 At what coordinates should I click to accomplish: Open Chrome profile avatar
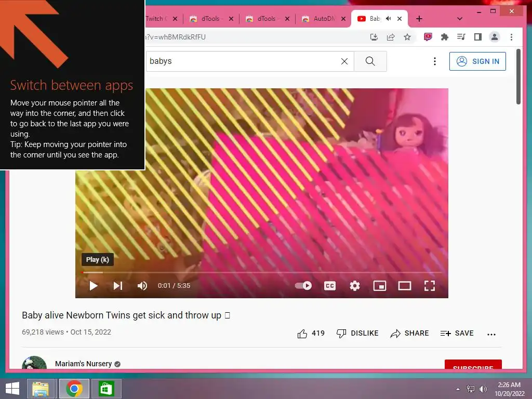pos(495,37)
